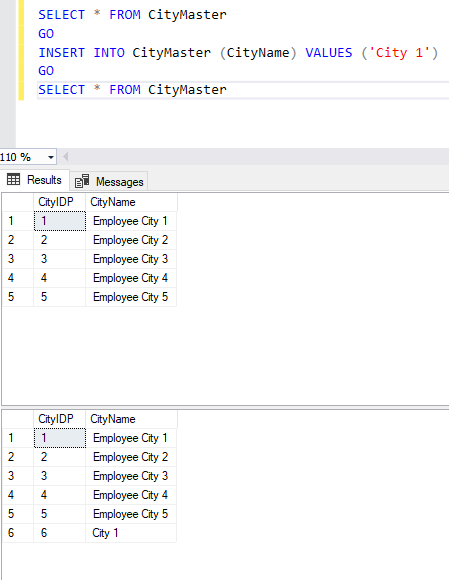Switch to the Messages tab
Viewport: 449px width, 580px height.
109,182
